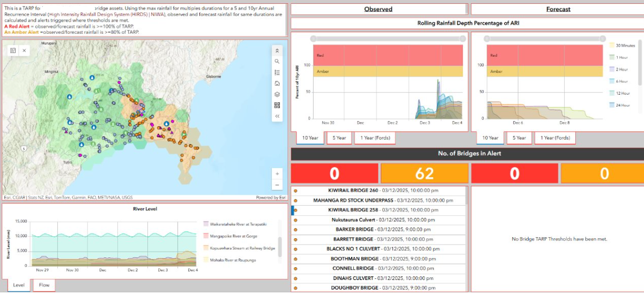Zoom out on the map
Image resolution: width=644 pixels, height=295 pixels.
pyautogui.click(x=277, y=185)
